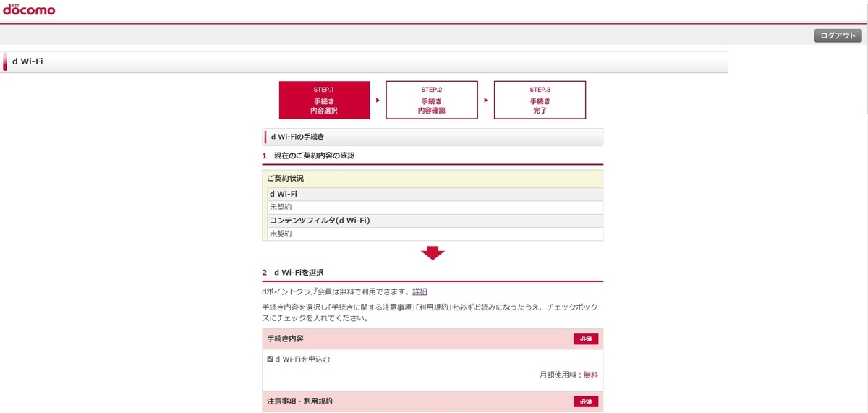Click 月額使用料:無料 text
Screen dimensions: 868x413
click(569, 375)
